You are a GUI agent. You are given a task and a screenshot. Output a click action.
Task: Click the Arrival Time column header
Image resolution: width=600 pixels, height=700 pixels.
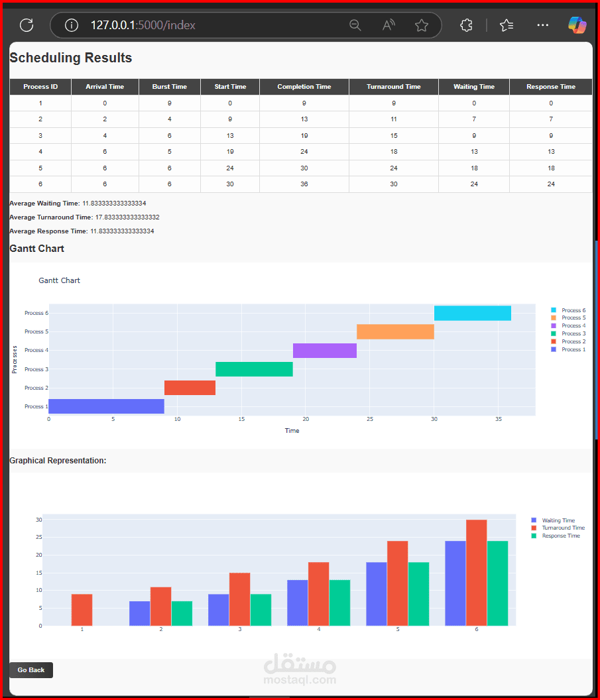tap(105, 87)
